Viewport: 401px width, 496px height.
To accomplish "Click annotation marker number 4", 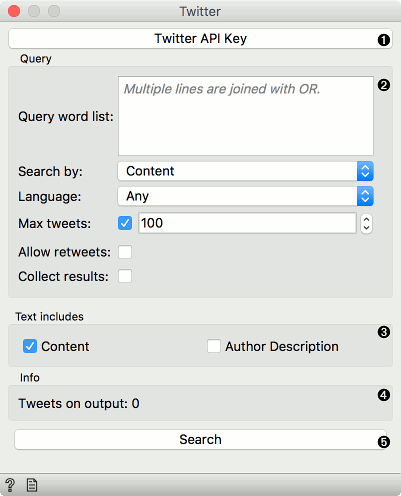I will pos(384,395).
